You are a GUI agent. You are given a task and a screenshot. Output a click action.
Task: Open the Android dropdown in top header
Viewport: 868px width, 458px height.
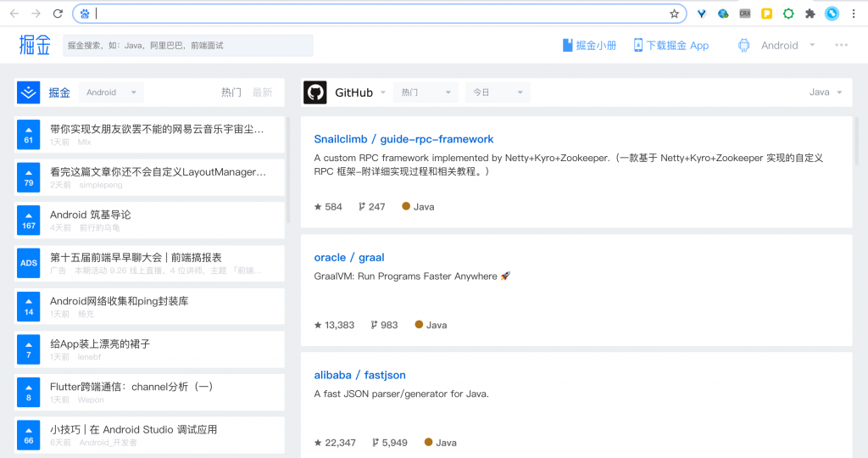(787, 46)
